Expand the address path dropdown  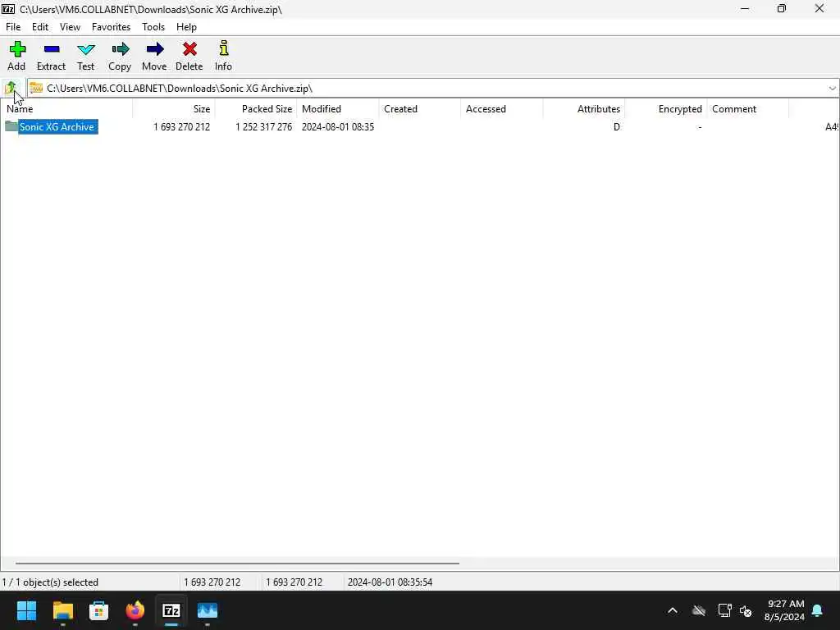(832, 89)
